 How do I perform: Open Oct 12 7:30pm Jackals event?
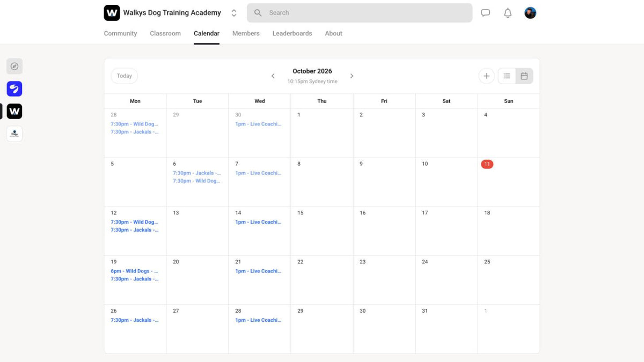click(x=135, y=230)
